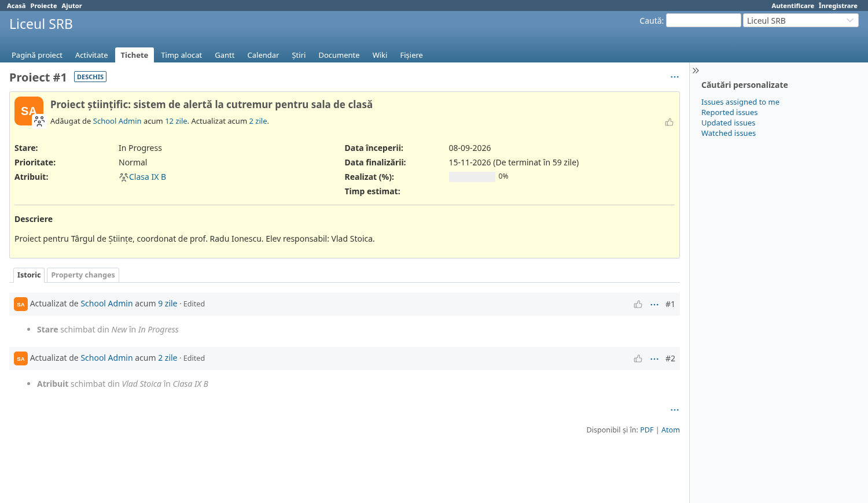868x503 pixels.
Task: Click Autentificare link
Action: click(x=793, y=6)
